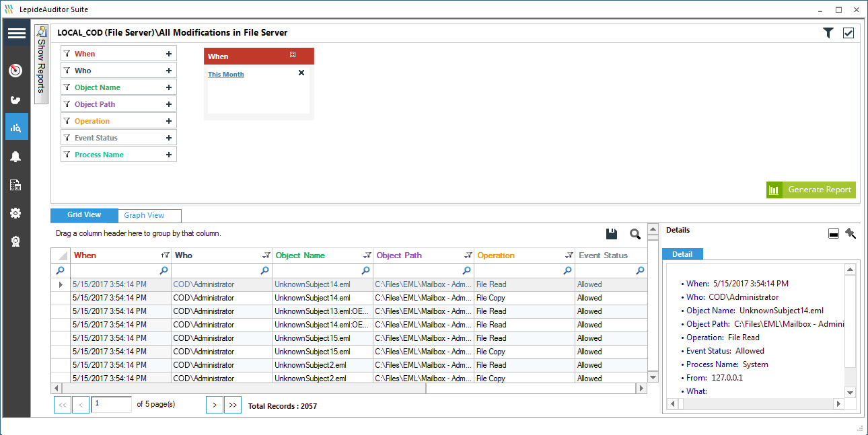Add the Object Name filter
868x435 pixels.
169,87
